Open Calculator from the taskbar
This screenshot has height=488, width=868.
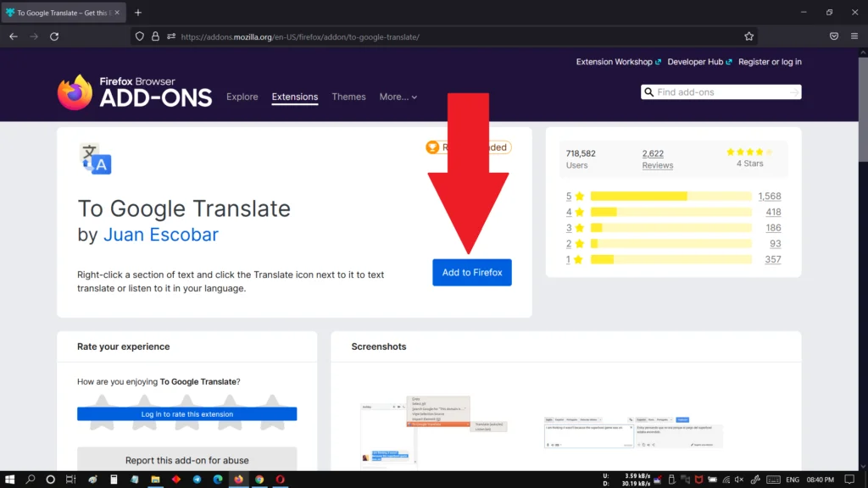click(114, 480)
